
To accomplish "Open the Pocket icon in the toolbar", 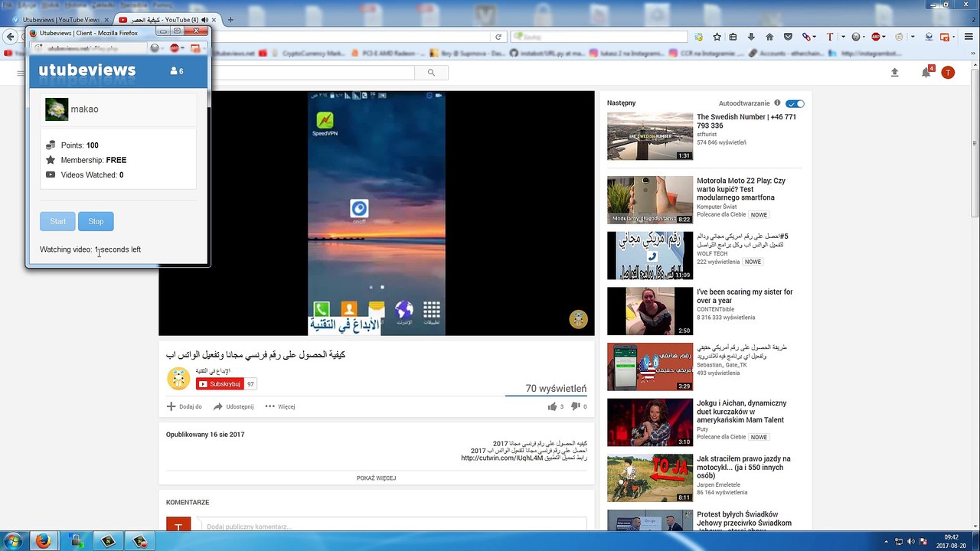I will 788,37.
